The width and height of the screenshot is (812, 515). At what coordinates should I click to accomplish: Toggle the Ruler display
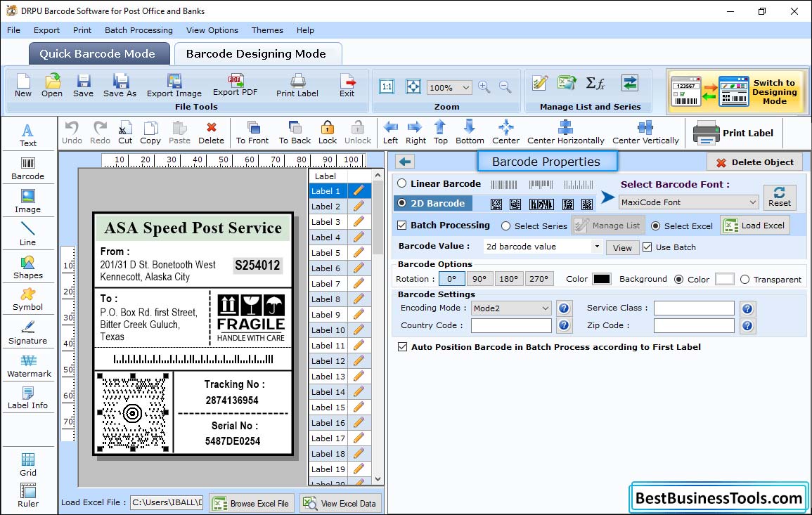pyautogui.click(x=28, y=496)
